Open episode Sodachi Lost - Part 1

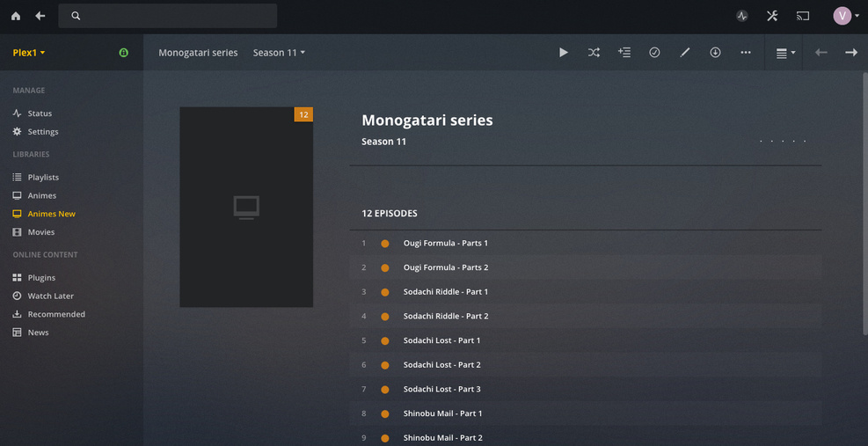click(x=441, y=340)
